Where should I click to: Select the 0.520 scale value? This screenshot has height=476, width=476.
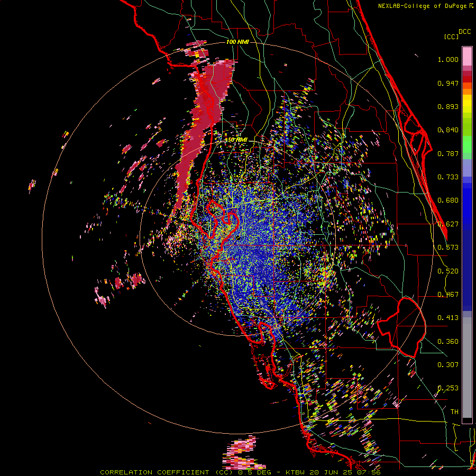(x=448, y=271)
